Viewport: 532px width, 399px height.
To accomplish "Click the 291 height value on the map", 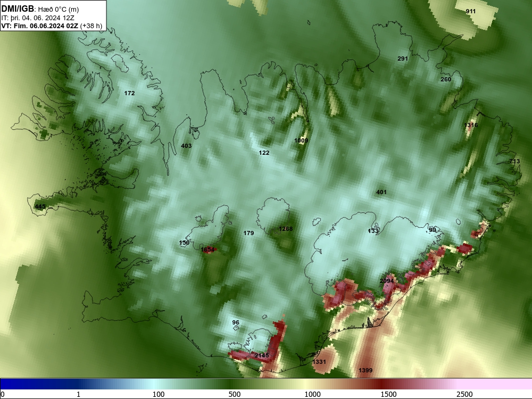I will (x=403, y=59).
